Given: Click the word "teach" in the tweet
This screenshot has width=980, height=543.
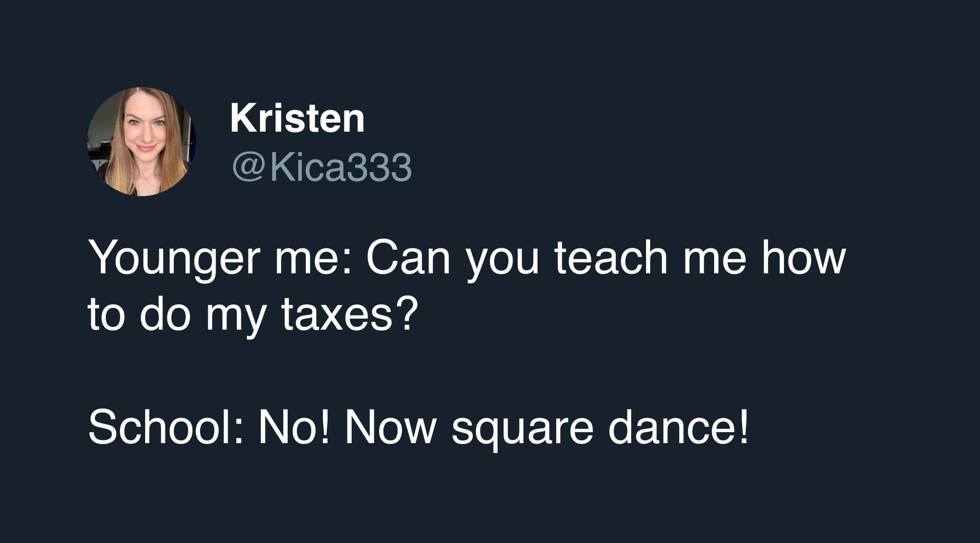Looking at the screenshot, I should tap(611, 259).
